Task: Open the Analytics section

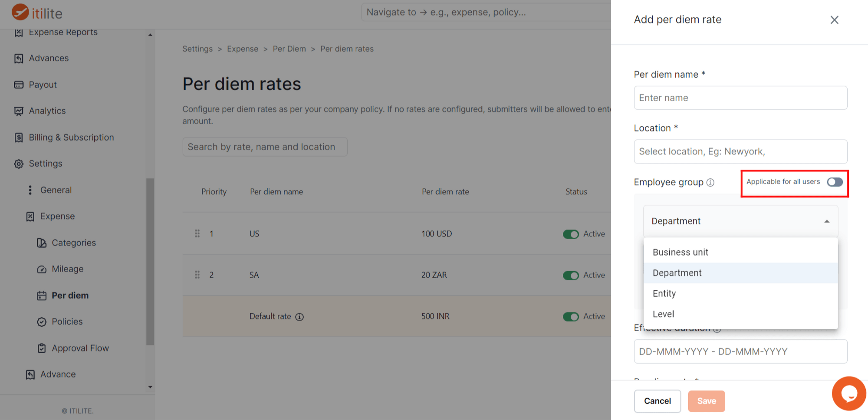Action: [47, 111]
